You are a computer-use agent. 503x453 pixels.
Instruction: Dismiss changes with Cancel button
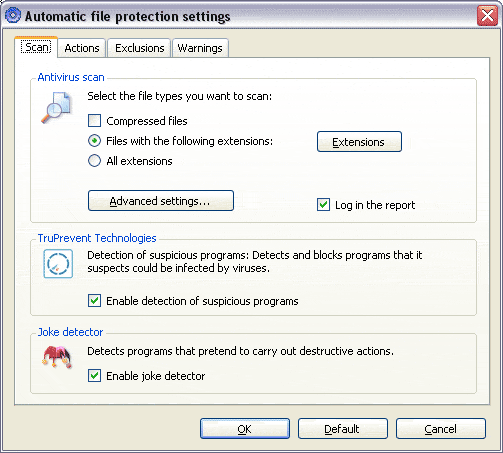click(x=441, y=429)
